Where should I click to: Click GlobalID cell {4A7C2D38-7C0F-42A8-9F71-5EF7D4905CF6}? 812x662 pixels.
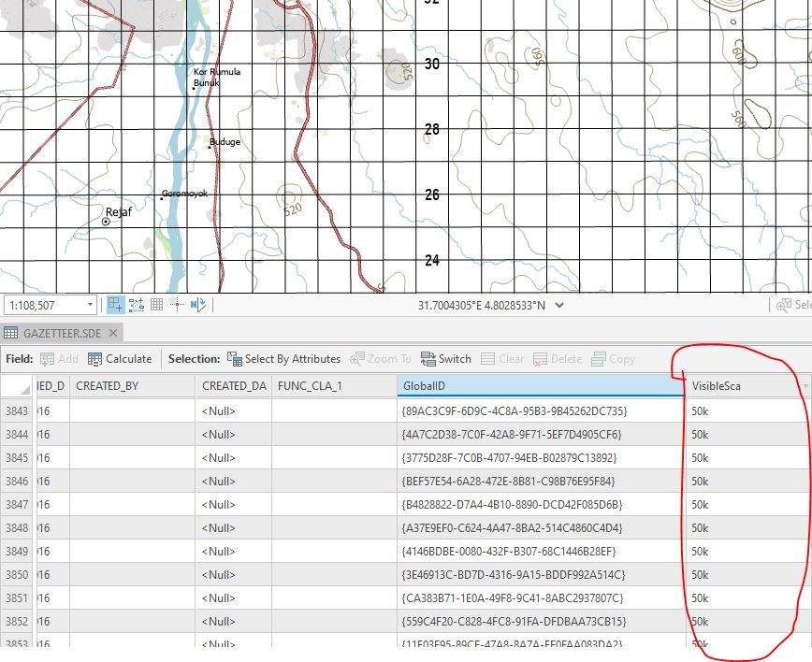(541, 434)
